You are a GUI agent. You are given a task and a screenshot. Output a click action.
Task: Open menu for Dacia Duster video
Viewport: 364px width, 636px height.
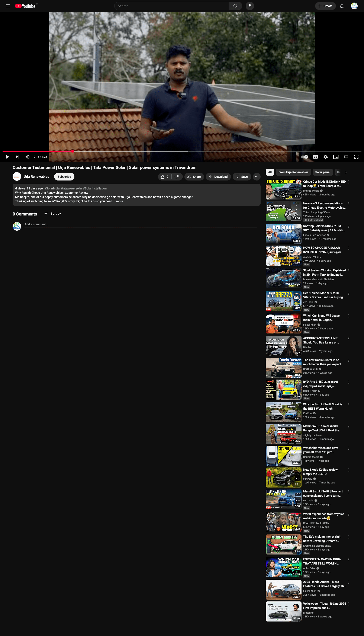pos(349,360)
